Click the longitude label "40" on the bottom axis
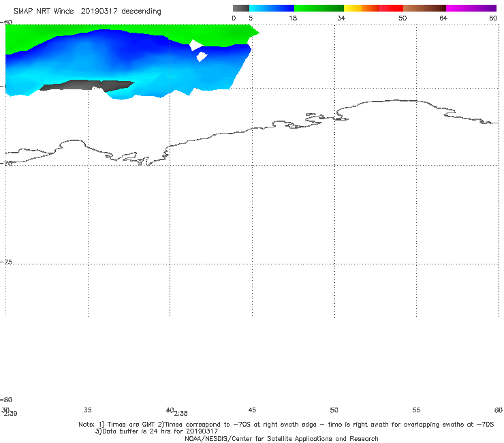The height and width of the screenshot is (443, 504). point(170,410)
